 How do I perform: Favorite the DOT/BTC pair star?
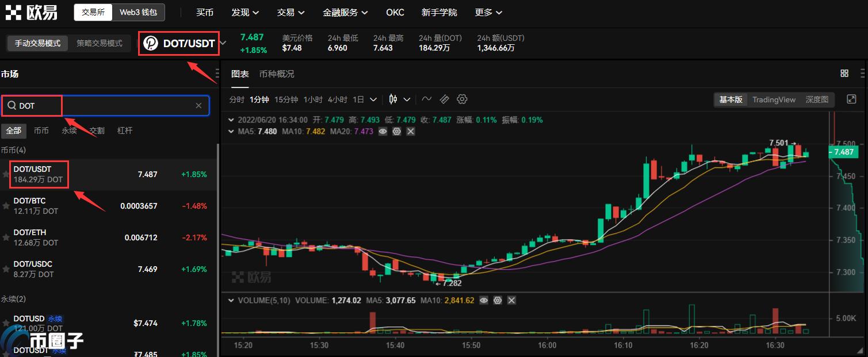[x=6, y=206]
